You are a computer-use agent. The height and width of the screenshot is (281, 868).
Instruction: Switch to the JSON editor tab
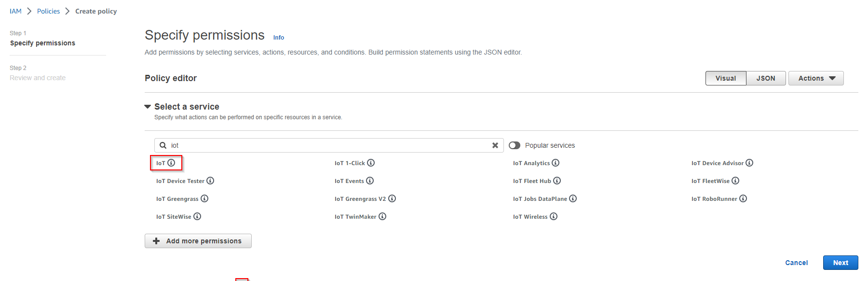click(x=766, y=78)
